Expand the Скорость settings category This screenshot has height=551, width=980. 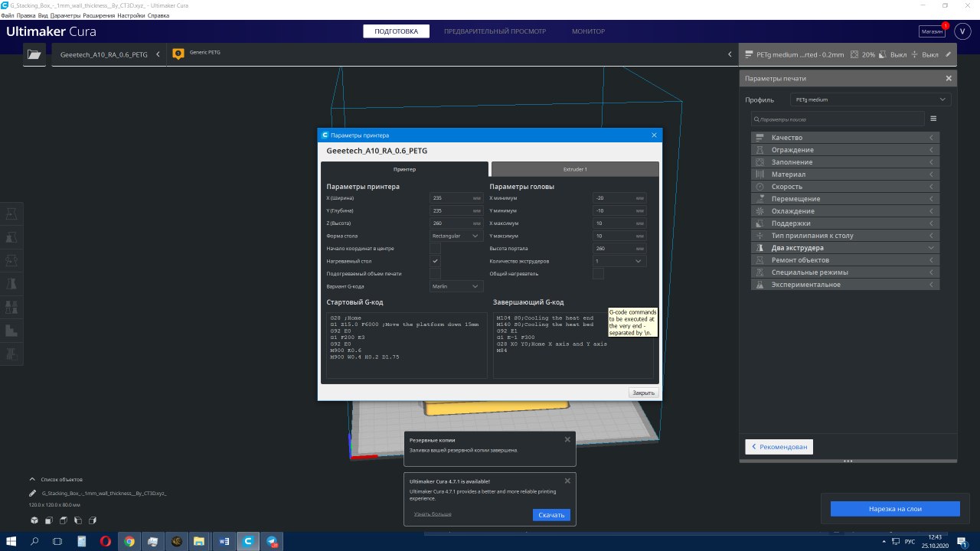(844, 187)
